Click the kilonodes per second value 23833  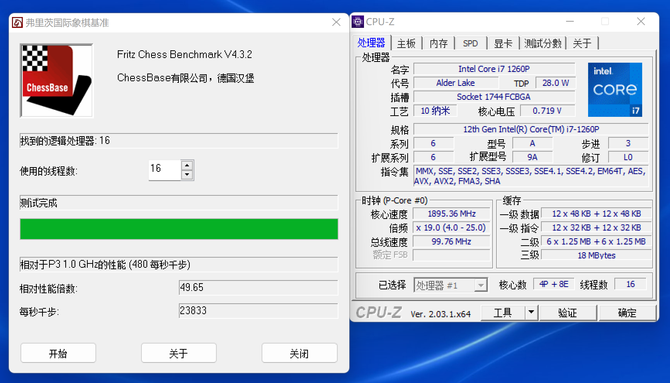258,310
